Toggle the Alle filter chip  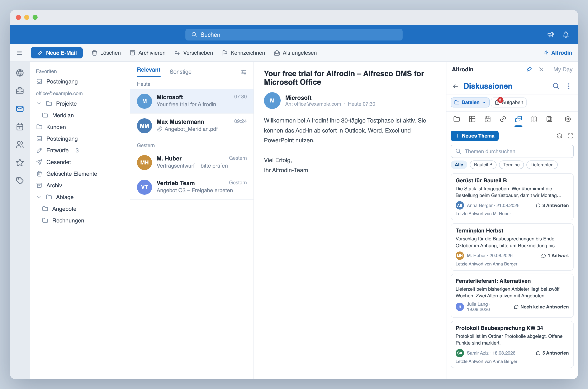pyautogui.click(x=459, y=165)
